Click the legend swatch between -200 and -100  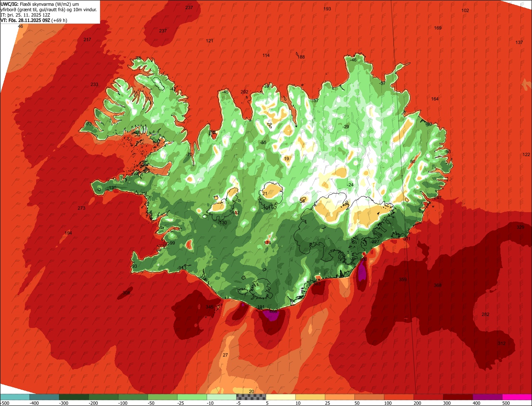(103, 397)
